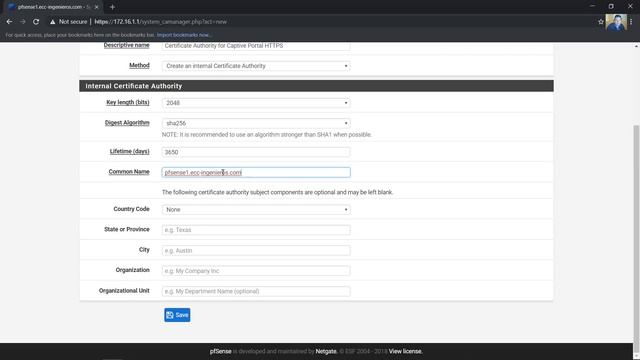Viewport: 640px width, 360px height.
Task: Open the View license link
Action: point(405,351)
